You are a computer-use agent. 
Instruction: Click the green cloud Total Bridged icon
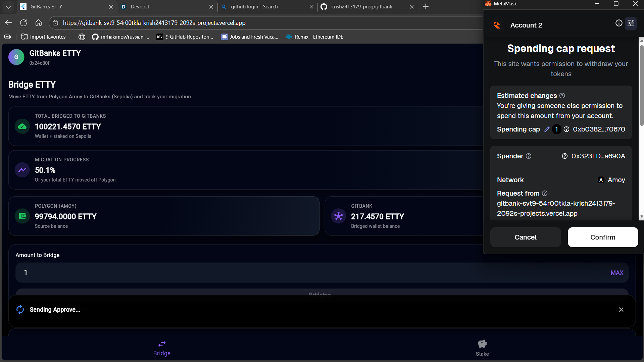22,126
